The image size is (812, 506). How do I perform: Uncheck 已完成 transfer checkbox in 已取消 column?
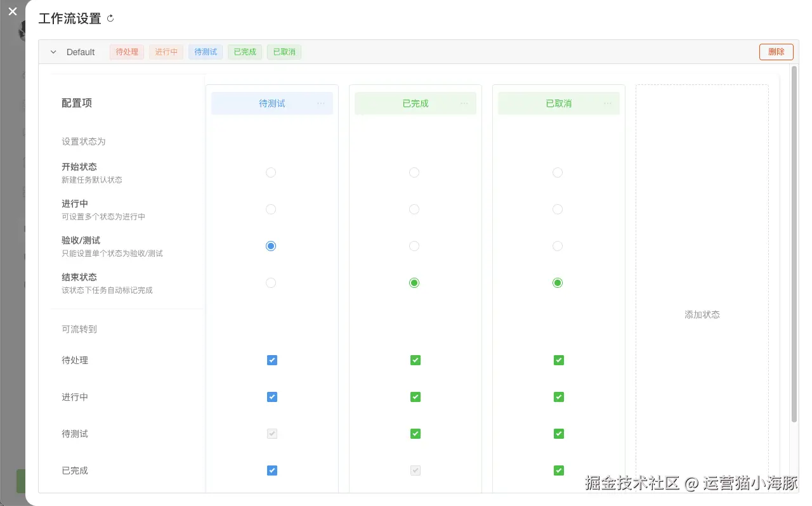click(558, 470)
